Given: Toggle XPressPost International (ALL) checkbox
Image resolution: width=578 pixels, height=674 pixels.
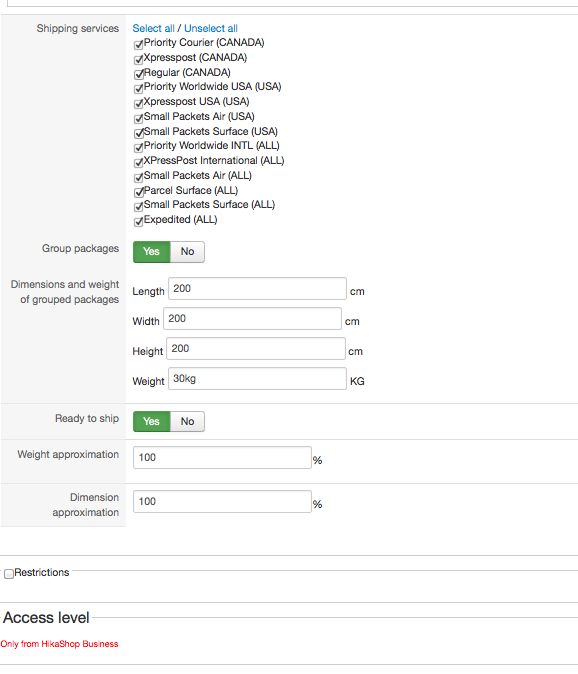Looking at the screenshot, I should coord(138,162).
